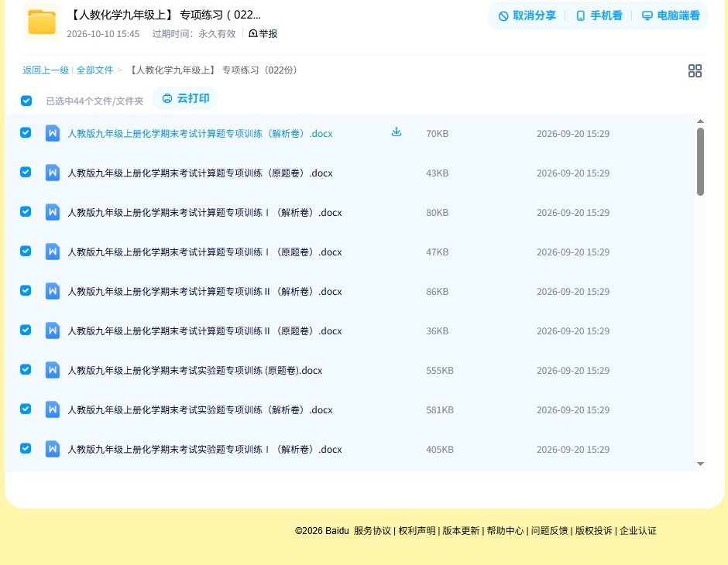Click Word icon of 计算题专项训练Ⅱ（原题卷）
The width and height of the screenshot is (728, 565).
(x=53, y=330)
